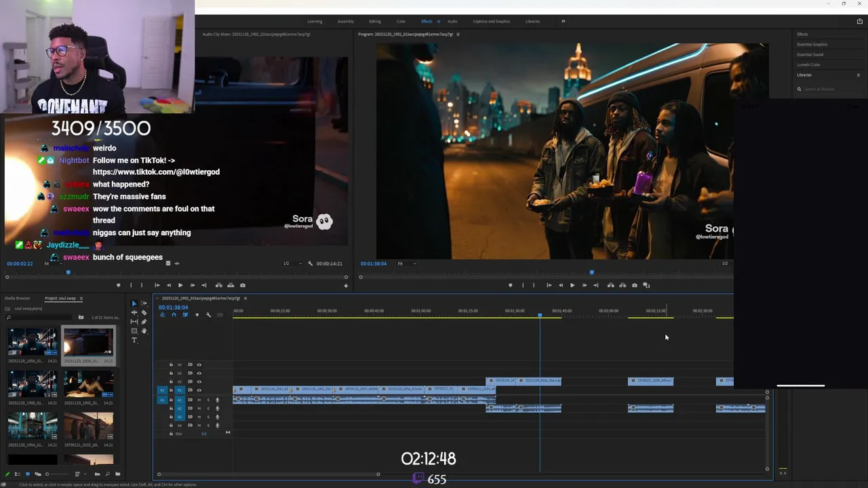Go to Out point in Program monitor

[596, 285]
